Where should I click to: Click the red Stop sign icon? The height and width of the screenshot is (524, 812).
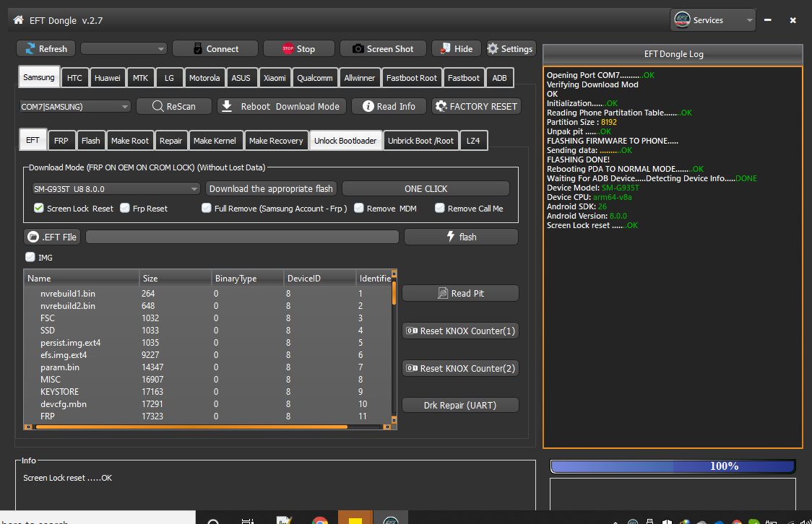(x=288, y=48)
